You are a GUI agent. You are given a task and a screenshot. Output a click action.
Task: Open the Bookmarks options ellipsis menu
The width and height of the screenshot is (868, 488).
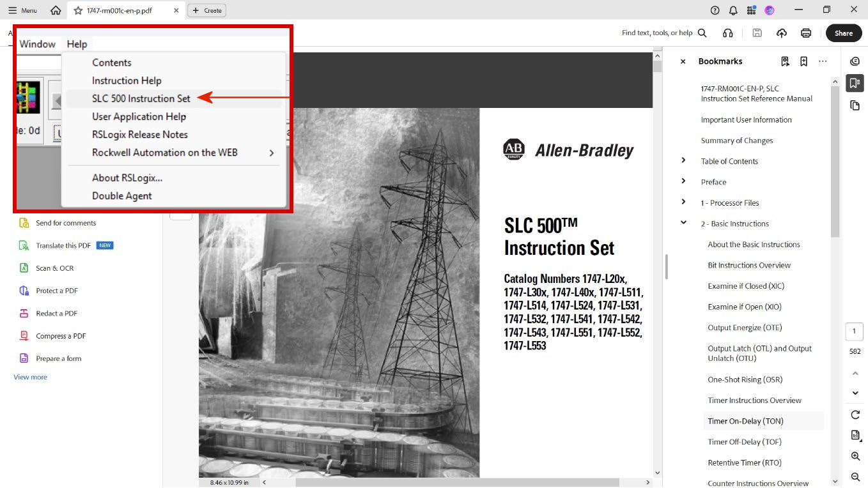(x=823, y=61)
